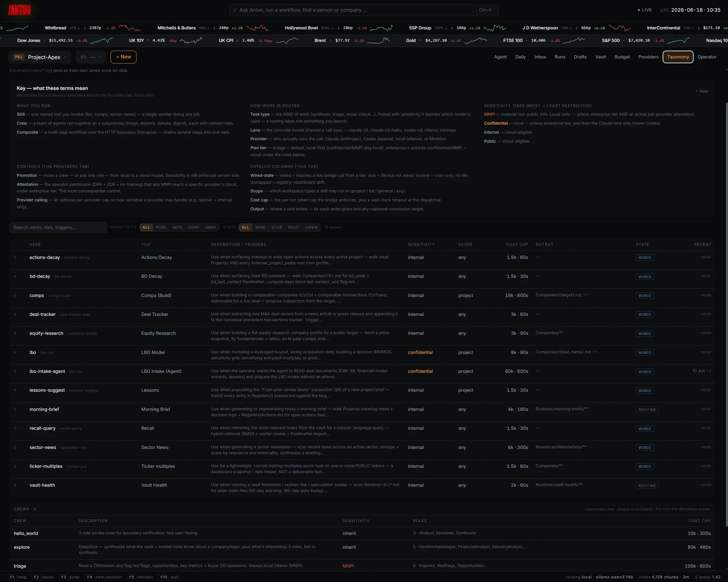The height and width of the screenshot is (582, 728).
Task: Filter state to WIRE
Action: coord(260,228)
